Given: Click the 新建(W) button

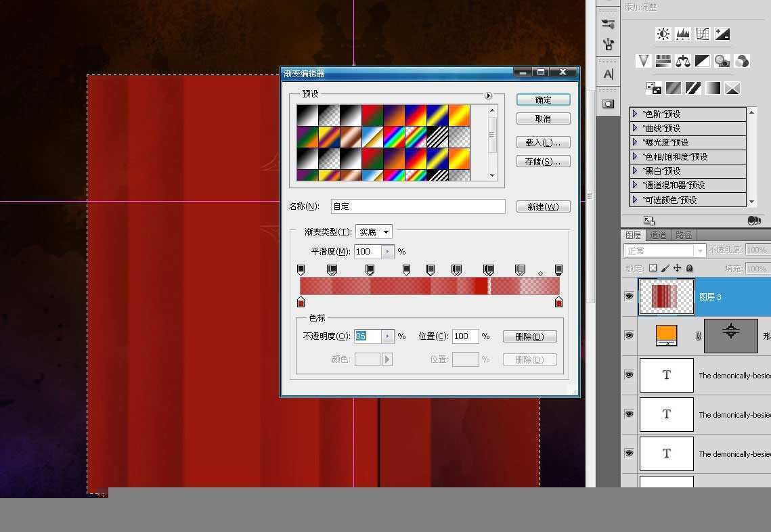Looking at the screenshot, I should coord(544,206).
